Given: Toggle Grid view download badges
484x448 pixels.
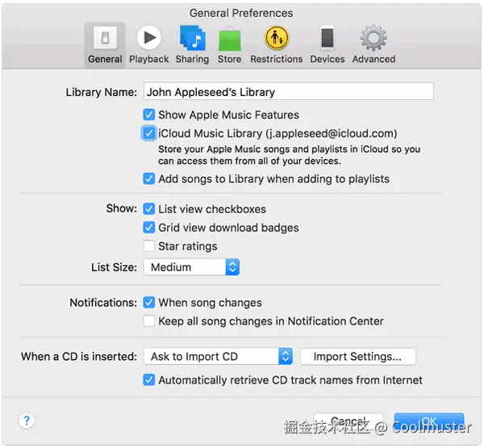Looking at the screenshot, I should pyautogui.click(x=148, y=228).
